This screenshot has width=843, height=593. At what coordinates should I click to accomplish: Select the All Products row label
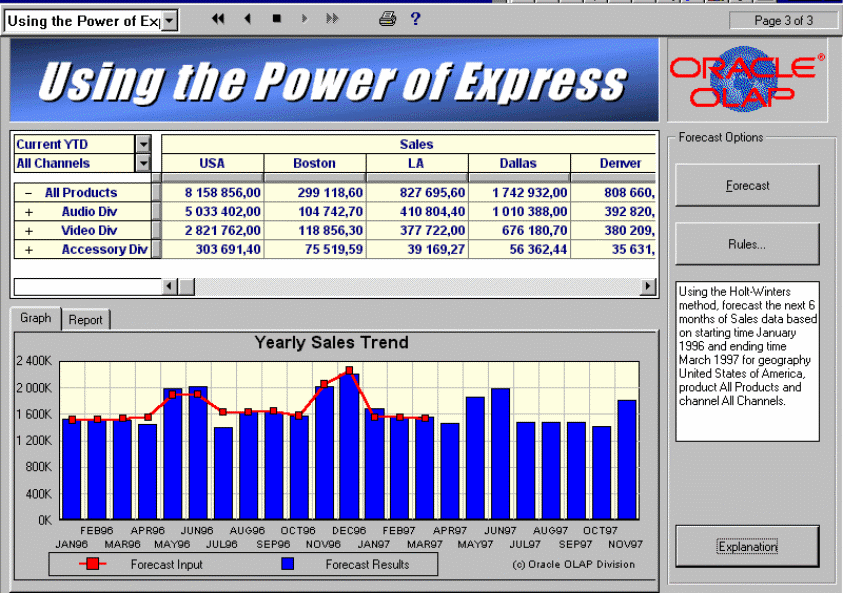click(x=81, y=192)
